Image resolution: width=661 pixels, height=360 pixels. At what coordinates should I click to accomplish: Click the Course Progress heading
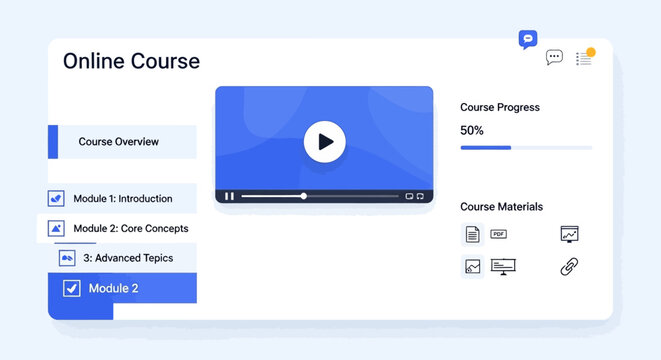[500, 107]
